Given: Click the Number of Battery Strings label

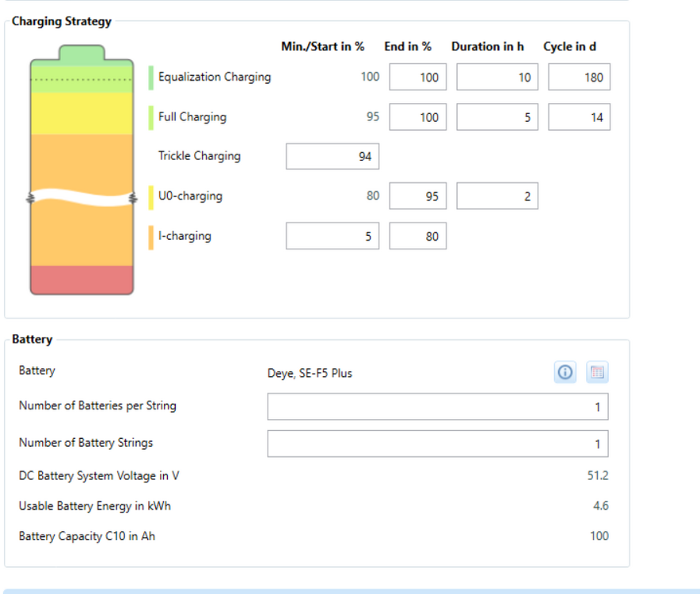Looking at the screenshot, I should click(86, 443).
